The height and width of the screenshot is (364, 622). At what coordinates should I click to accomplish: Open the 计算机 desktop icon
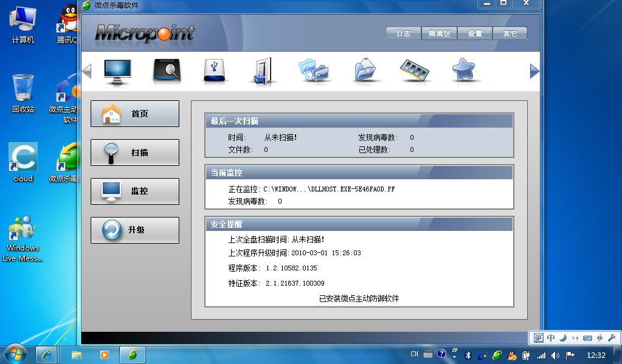point(23,24)
